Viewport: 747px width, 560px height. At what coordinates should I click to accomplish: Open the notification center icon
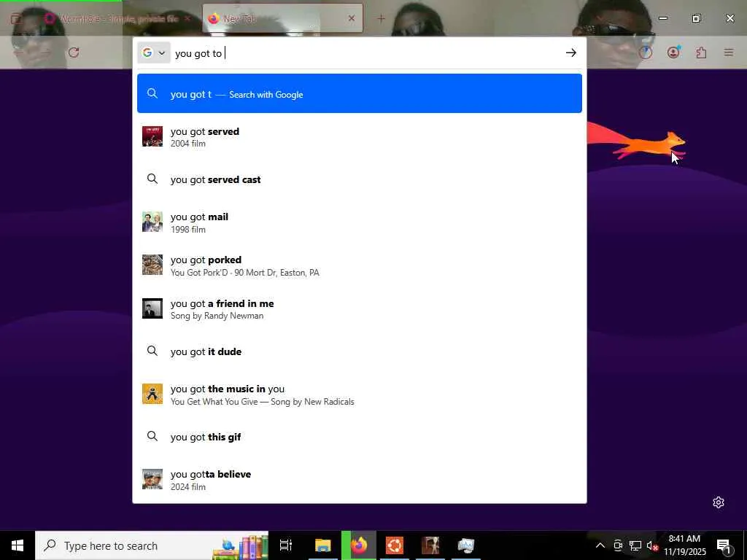pyautogui.click(x=724, y=545)
